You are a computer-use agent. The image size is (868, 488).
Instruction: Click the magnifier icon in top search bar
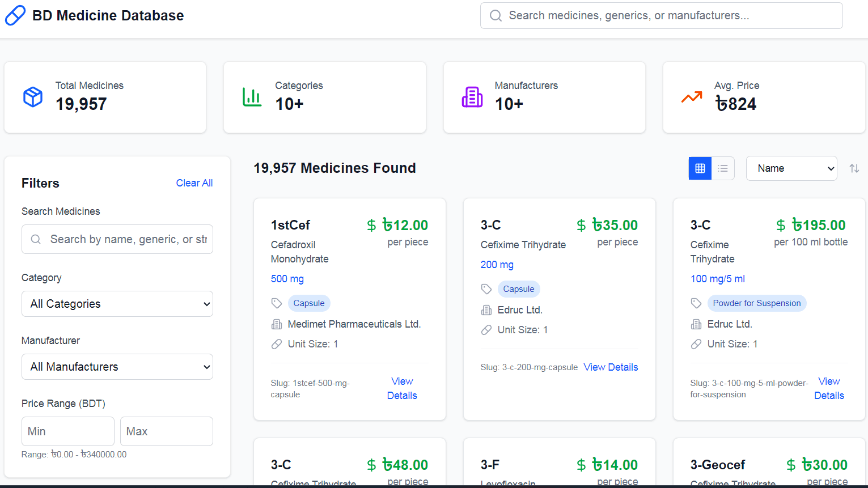[496, 15]
